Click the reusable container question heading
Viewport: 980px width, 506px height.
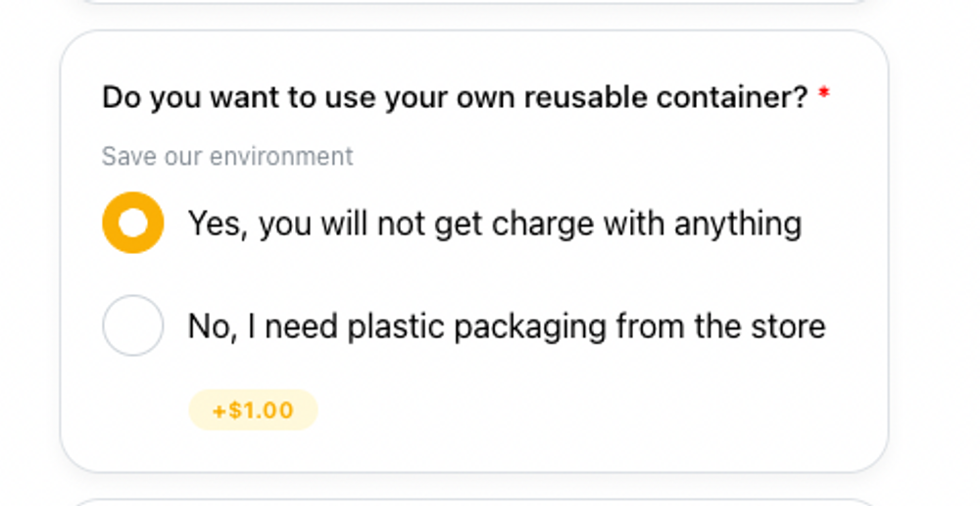tap(455, 98)
